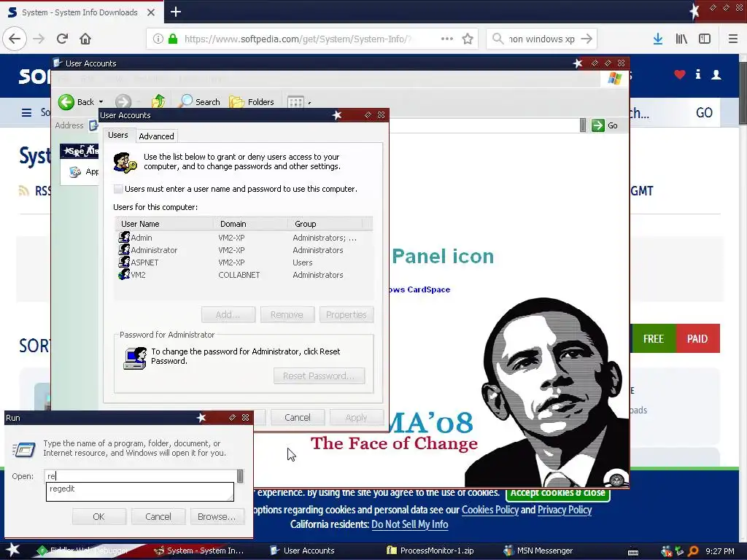The height and width of the screenshot is (560, 747).
Task: Click GO button on Softpedia search
Action: tap(704, 113)
